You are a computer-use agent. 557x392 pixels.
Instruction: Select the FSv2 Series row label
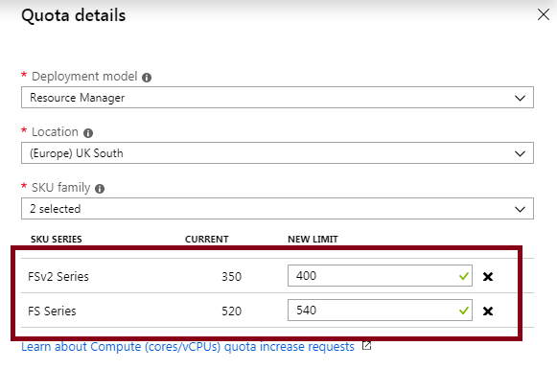coord(58,277)
